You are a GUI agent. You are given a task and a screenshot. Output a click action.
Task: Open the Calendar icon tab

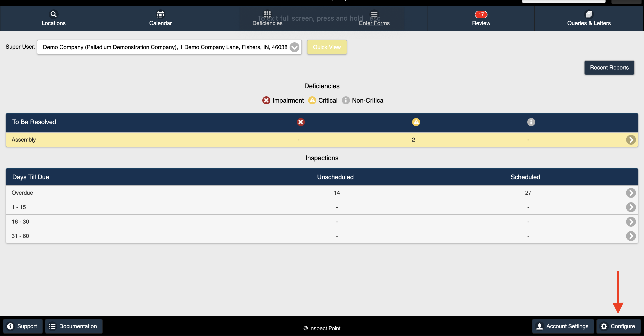pos(161,14)
